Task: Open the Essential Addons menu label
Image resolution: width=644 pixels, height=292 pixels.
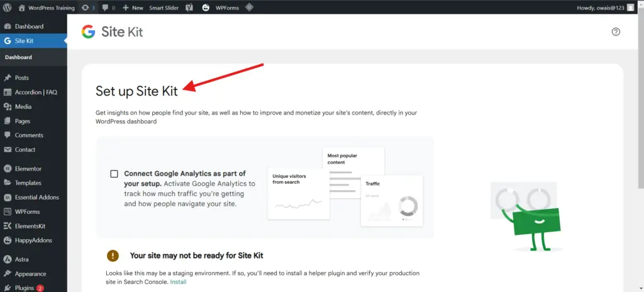Action: (x=37, y=198)
